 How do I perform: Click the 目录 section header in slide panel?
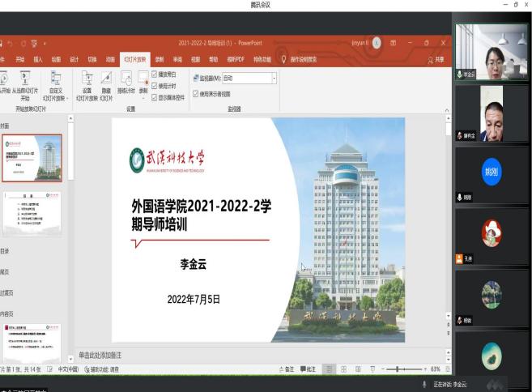tap(5, 251)
